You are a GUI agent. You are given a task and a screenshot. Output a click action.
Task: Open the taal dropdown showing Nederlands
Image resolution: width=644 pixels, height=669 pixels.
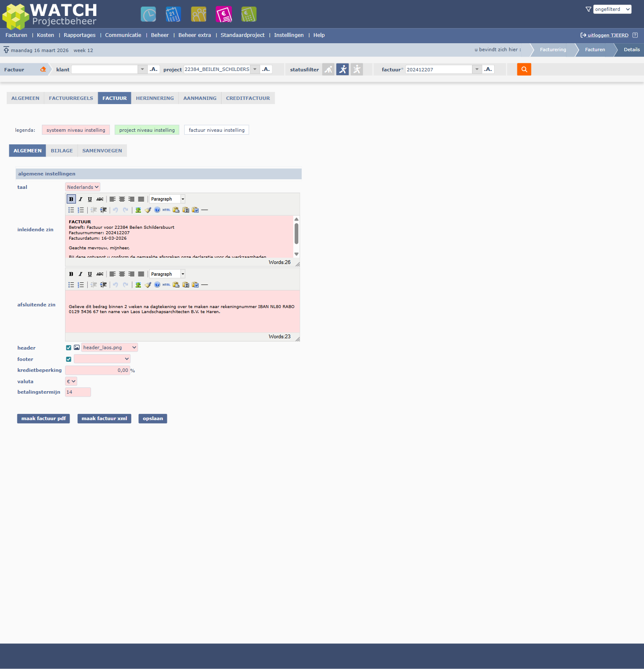pos(83,187)
